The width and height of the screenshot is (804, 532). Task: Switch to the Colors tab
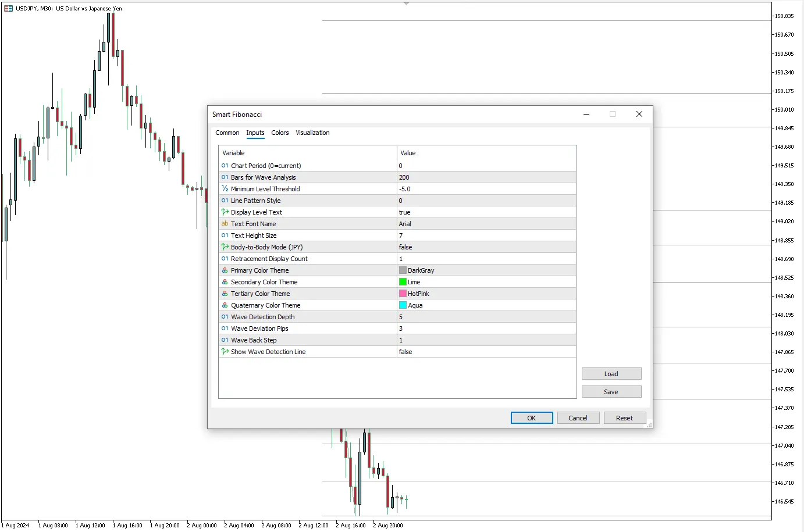coord(280,133)
